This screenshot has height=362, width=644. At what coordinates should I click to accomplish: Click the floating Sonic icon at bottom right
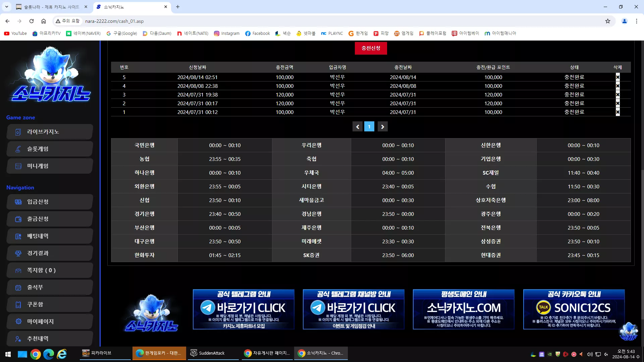pyautogui.click(x=628, y=331)
